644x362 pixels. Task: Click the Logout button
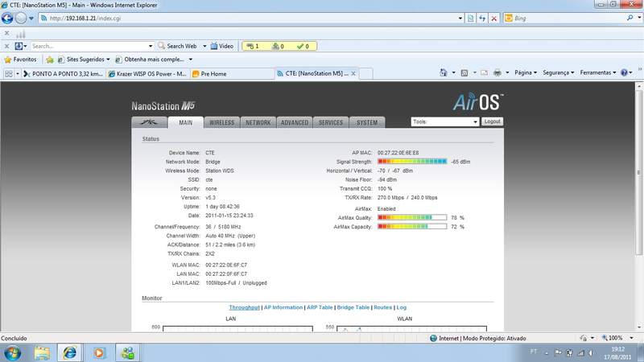492,121
